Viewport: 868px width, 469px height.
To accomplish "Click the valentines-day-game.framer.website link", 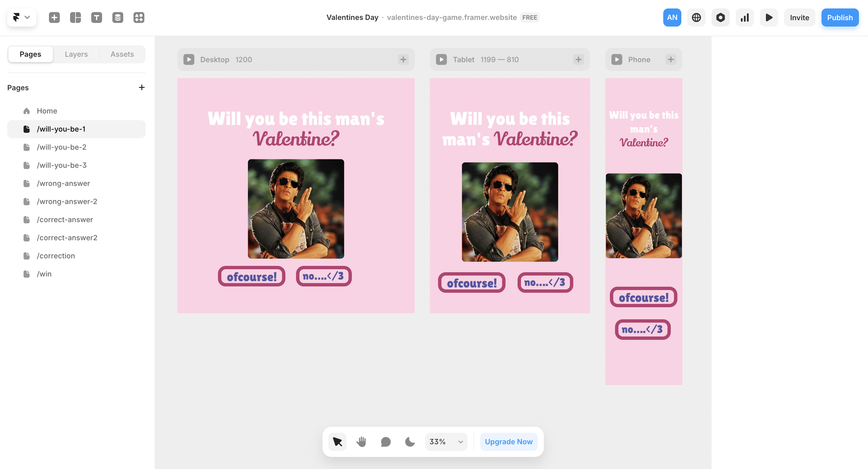I will 452,18.
